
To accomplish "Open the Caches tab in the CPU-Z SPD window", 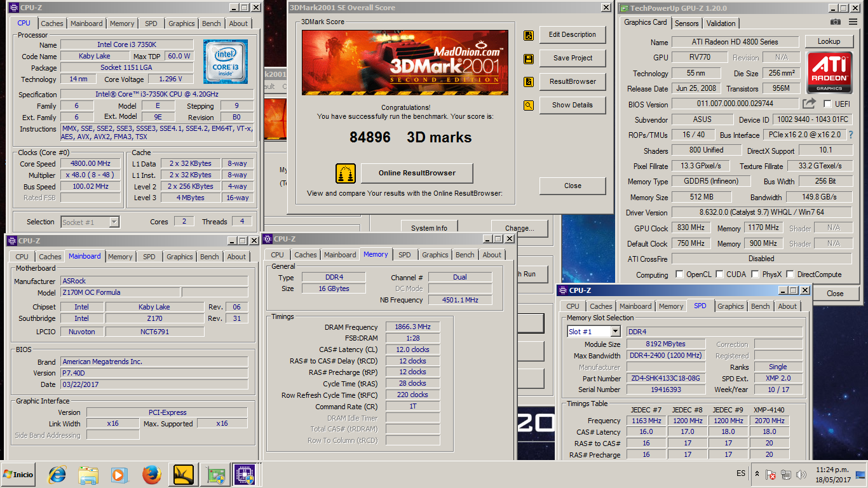I will tap(601, 306).
